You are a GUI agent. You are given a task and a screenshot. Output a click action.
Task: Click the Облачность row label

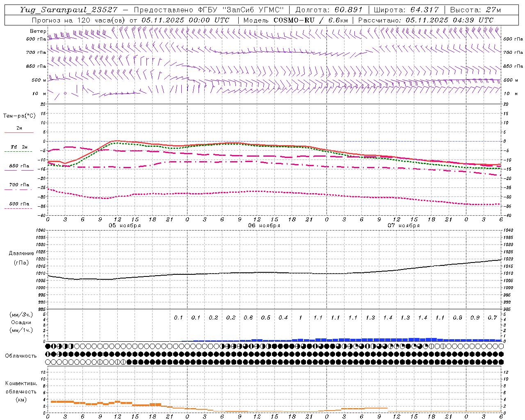point(21,356)
